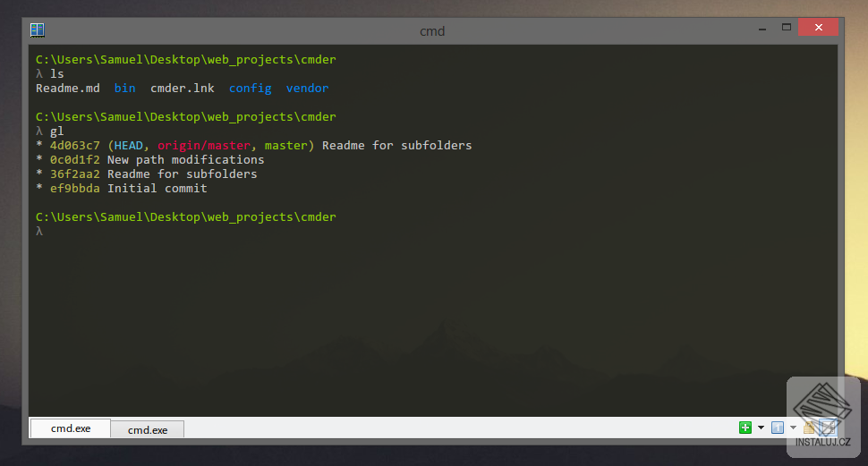Click the red 'origin/master' ref label
This screenshot has height=466, width=868.
[204, 146]
